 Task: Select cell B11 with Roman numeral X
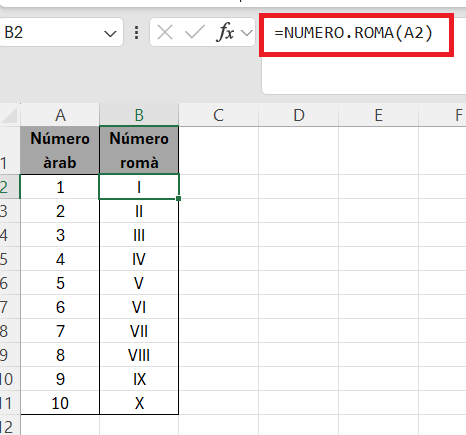(x=139, y=403)
